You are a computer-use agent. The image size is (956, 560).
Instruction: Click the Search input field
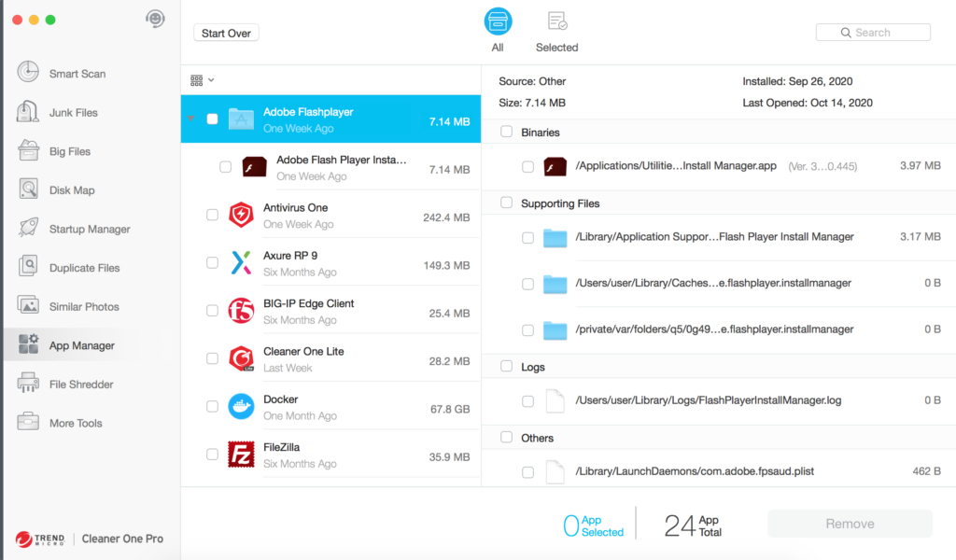pyautogui.click(x=873, y=33)
